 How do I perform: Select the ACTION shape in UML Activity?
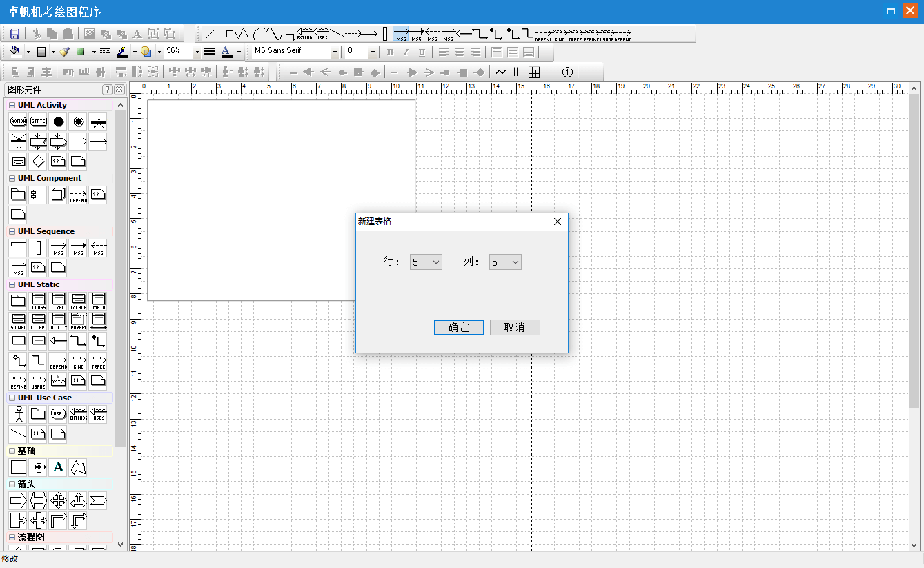click(x=19, y=121)
